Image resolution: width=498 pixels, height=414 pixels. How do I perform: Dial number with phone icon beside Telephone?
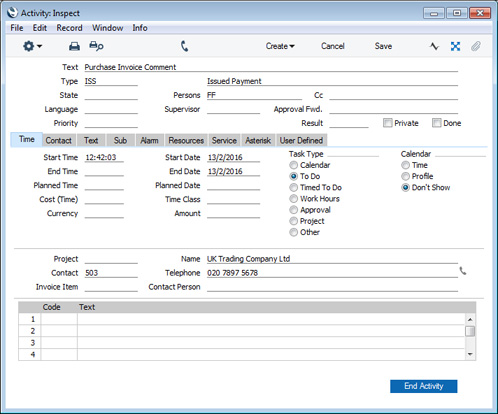pos(463,271)
